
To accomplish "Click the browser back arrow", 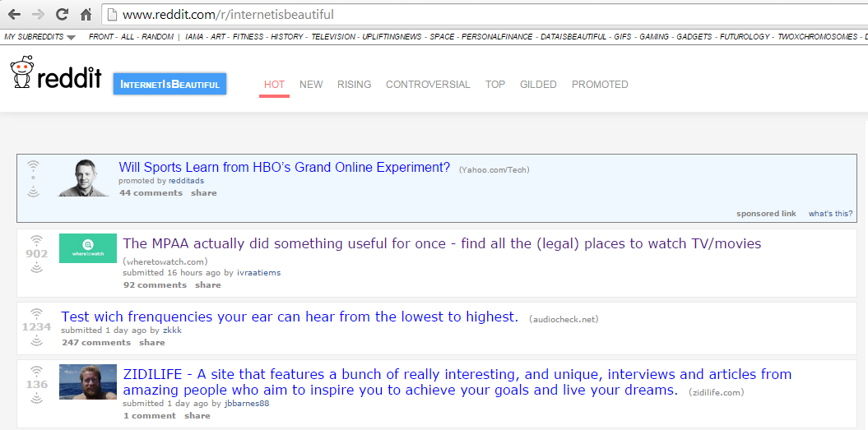I will [x=14, y=15].
